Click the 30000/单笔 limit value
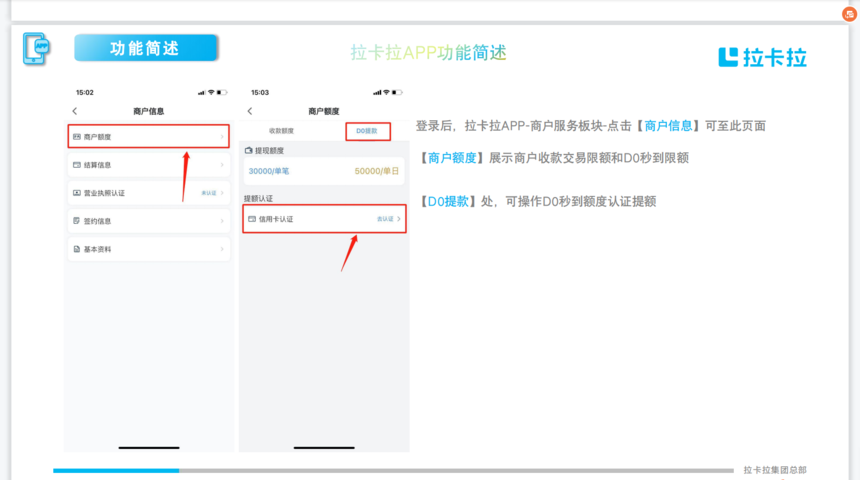The image size is (860, 480). tap(269, 171)
